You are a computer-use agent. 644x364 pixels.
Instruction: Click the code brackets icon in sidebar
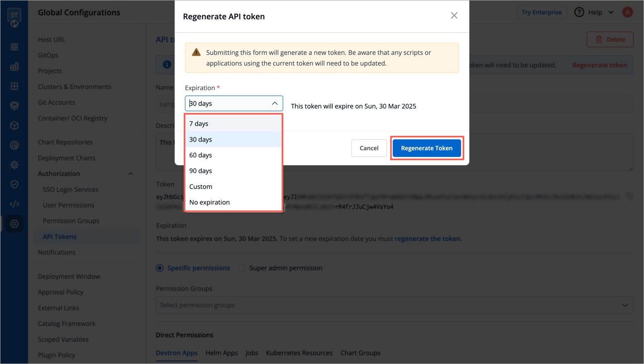pos(14,204)
